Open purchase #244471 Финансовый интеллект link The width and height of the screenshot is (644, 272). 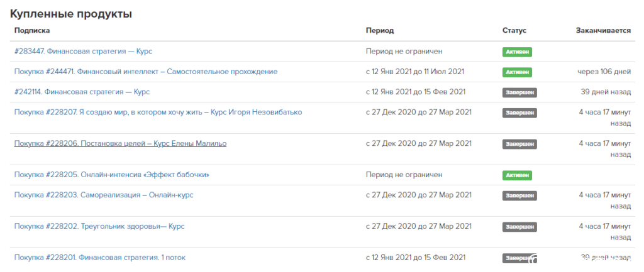tap(146, 72)
